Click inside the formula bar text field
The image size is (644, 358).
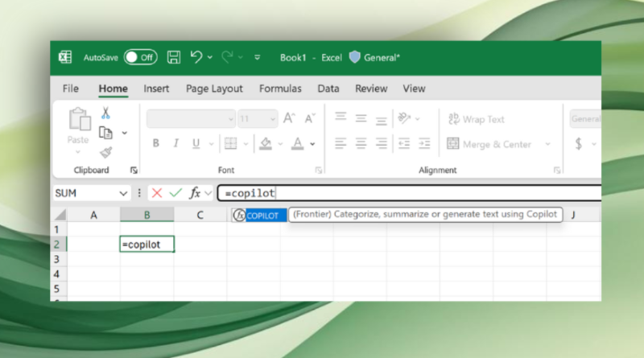click(435, 193)
